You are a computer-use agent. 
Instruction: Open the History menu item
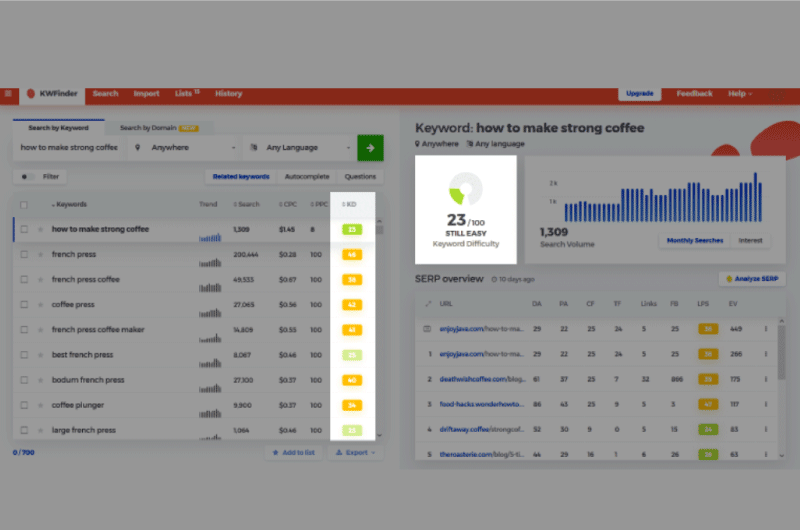229,94
